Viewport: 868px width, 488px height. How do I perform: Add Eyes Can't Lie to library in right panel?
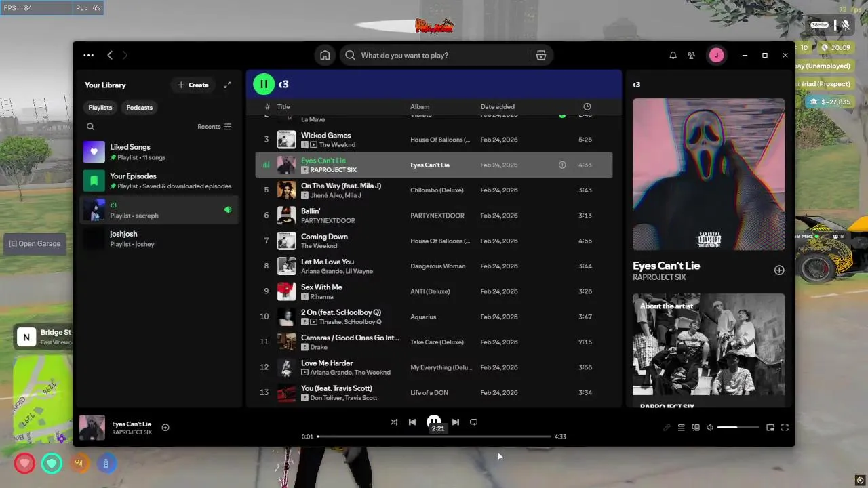[x=779, y=270]
